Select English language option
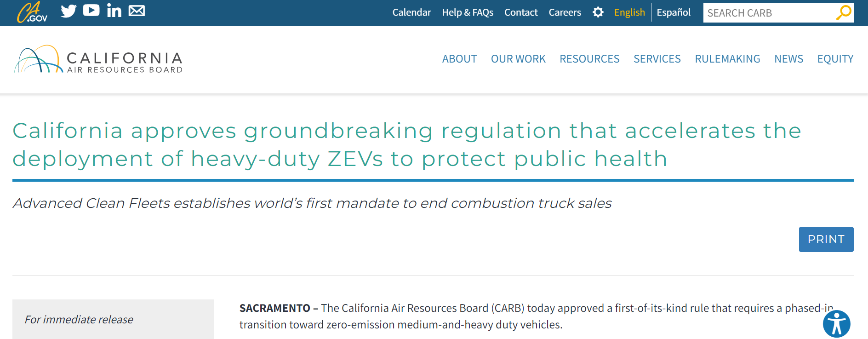The image size is (868, 339). pyautogui.click(x=629, y=12)
